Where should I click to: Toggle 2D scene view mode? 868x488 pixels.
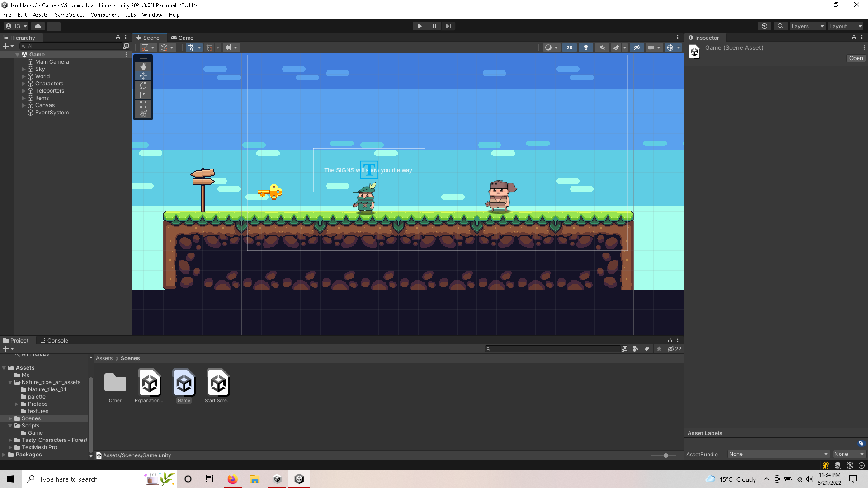[569, 47]
